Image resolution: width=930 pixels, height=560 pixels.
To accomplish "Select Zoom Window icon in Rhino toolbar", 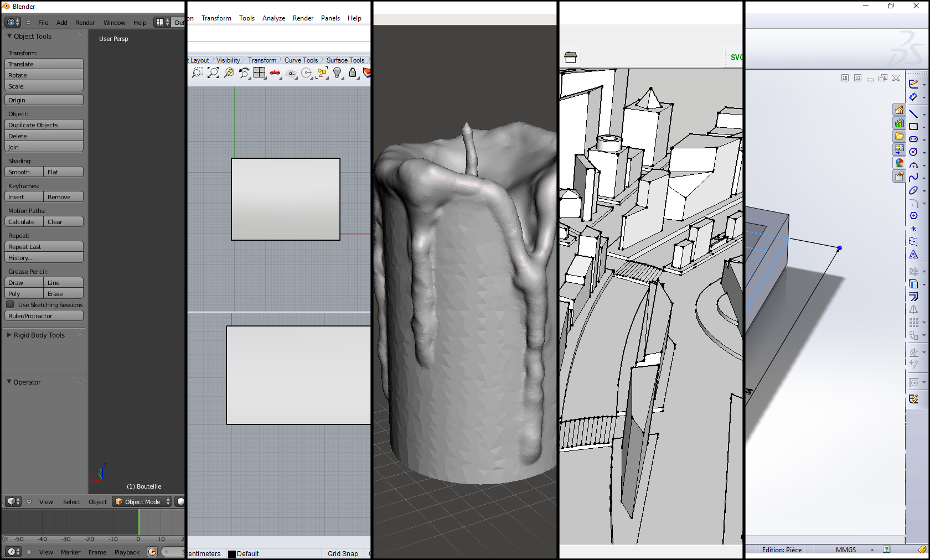I will tap(197, 72).
